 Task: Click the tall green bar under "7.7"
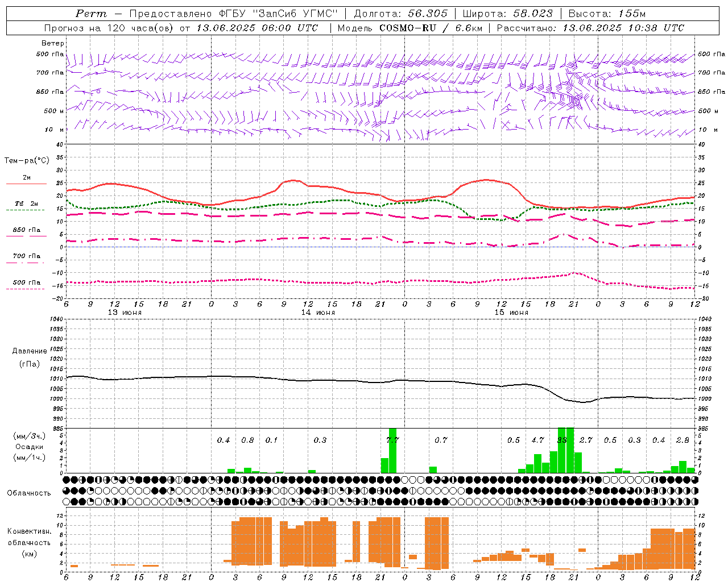(392, 450)
